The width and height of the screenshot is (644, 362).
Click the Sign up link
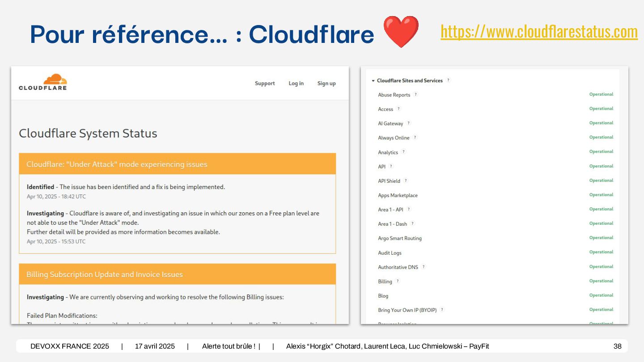click(x=326, y=84)
